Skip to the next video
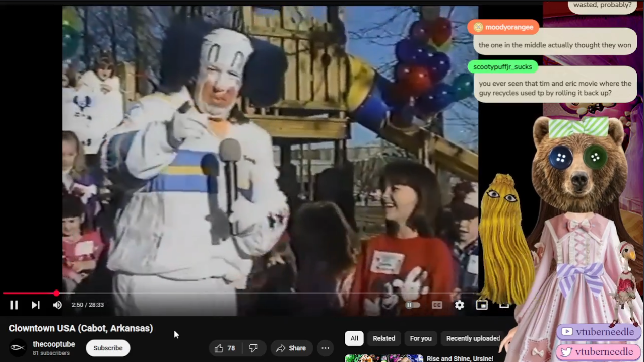The height and width of the screenshot is (362, 644). click(35, 305)
